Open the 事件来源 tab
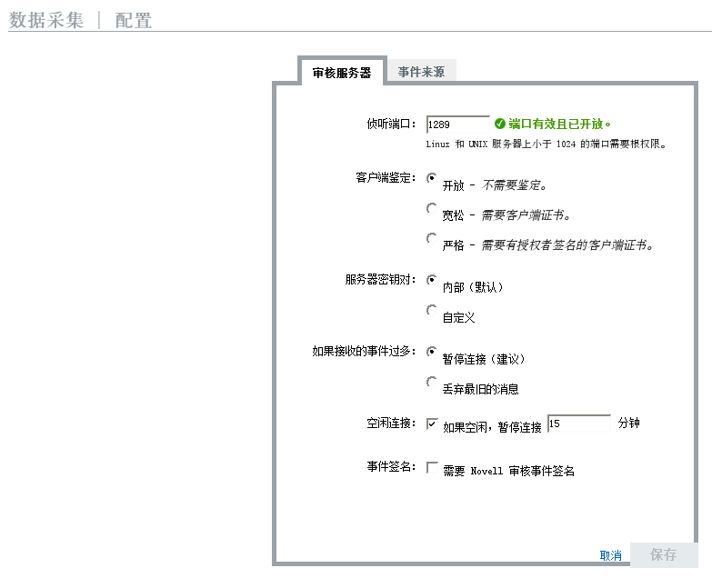 [421, 72]
